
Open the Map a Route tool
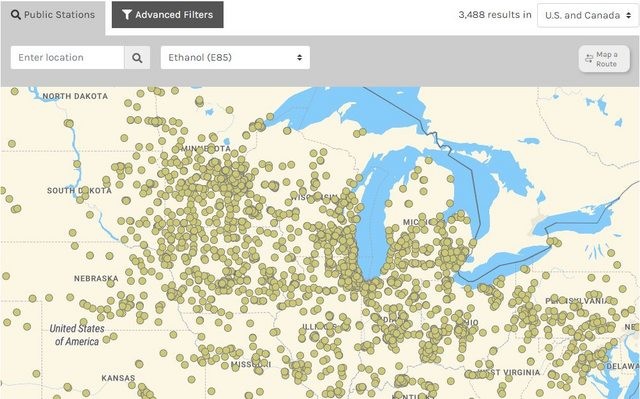click(604, 59)
